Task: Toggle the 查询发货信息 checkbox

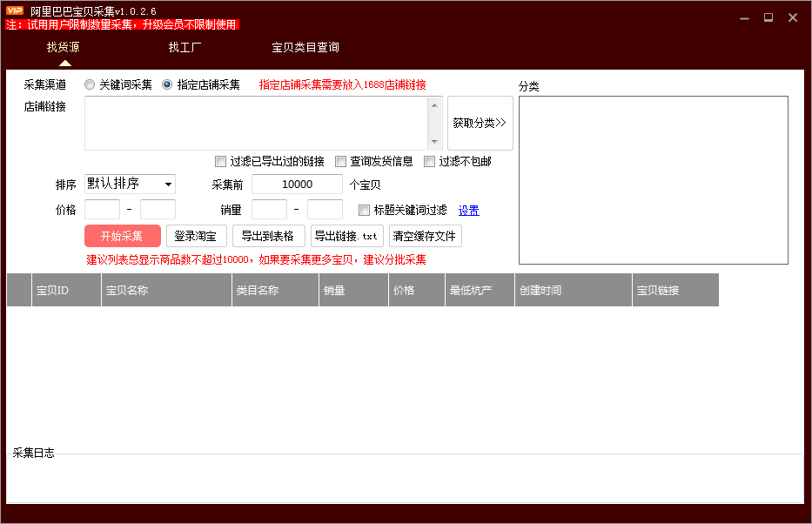Action: [x=341, y=162]
